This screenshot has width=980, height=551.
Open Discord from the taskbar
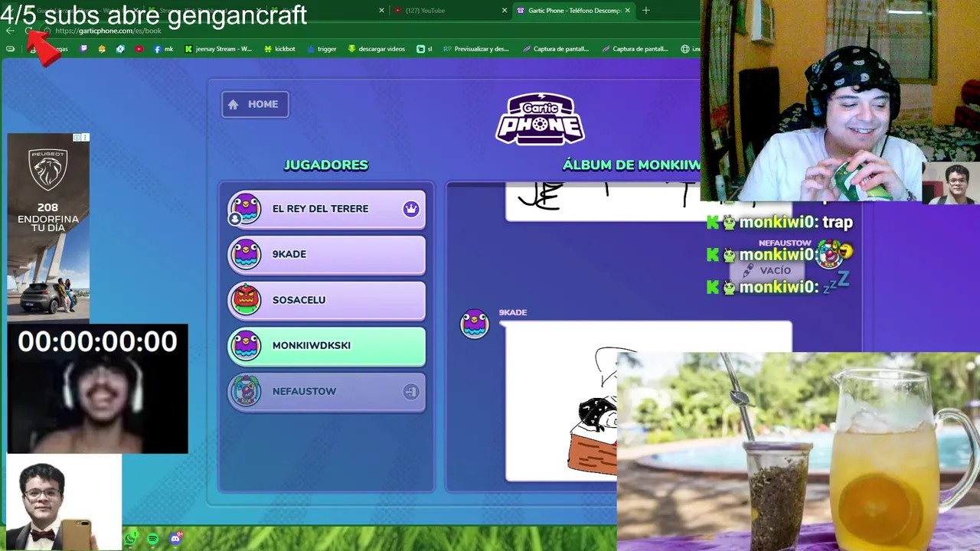[x=175, y=539]
